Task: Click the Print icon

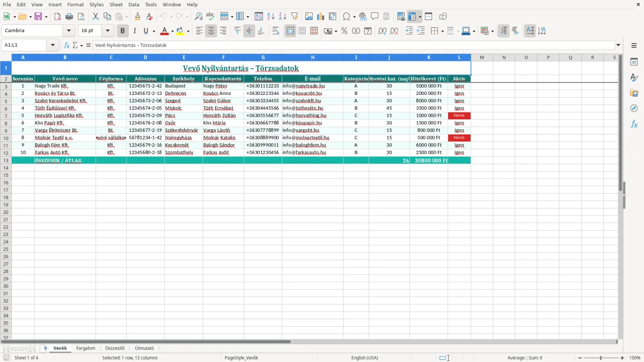Action: click(x=69, y=17)
